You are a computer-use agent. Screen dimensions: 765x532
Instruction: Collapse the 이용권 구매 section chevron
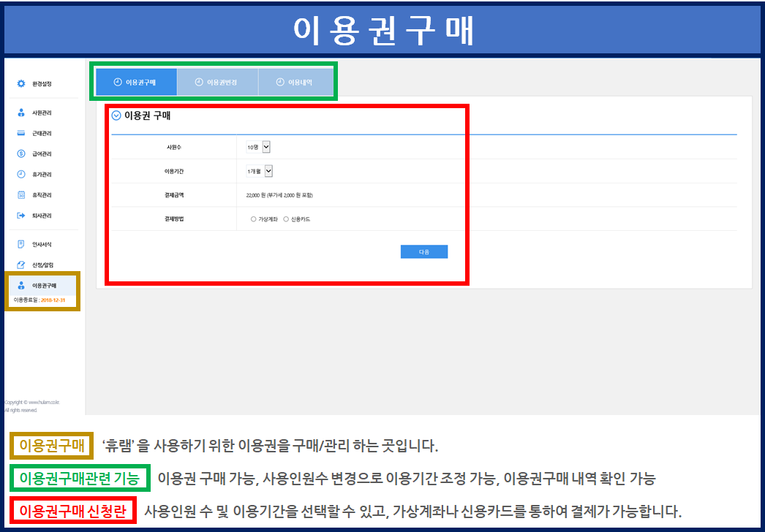pos(116,115)
